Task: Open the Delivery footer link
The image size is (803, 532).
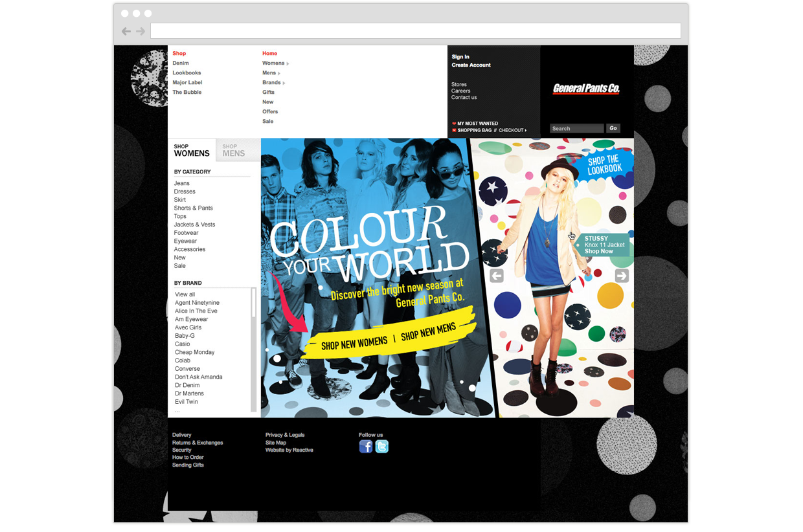Action: coord(182,436)
